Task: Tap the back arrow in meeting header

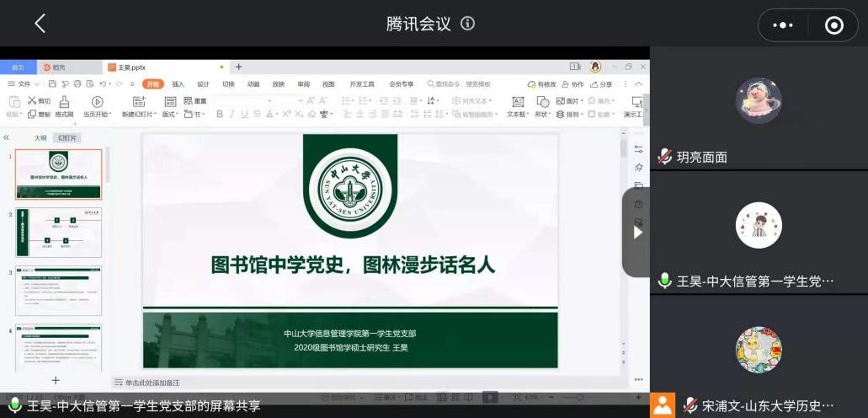Action: (x=40, y=24)
